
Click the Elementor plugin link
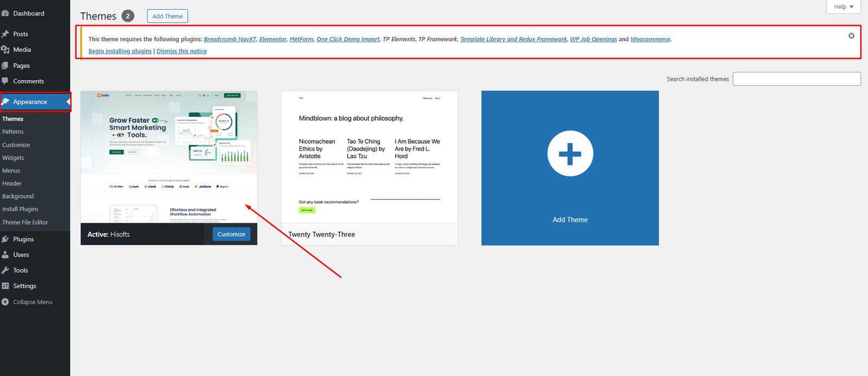[x=272, y=40]
